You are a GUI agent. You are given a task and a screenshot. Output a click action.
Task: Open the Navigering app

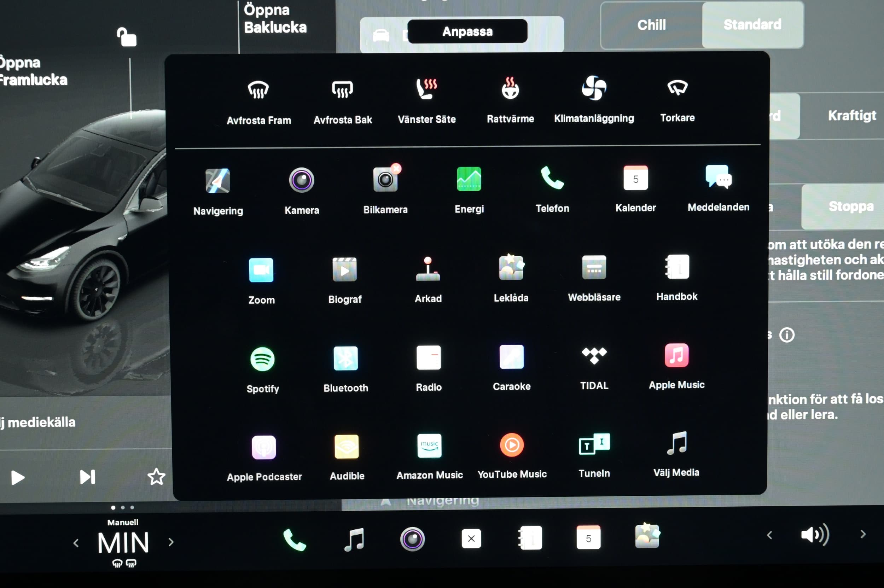(x=218, y=192)
